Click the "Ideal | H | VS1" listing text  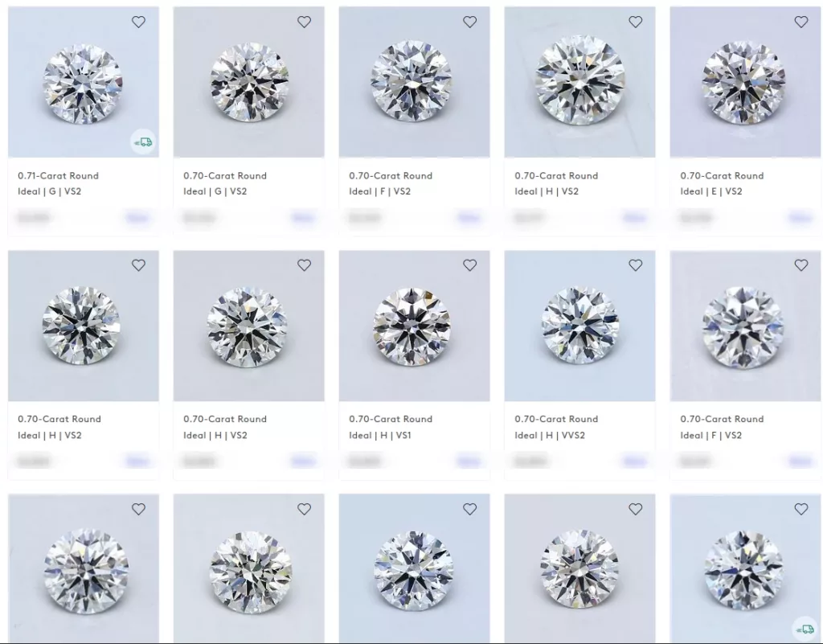tap(380, 435)
